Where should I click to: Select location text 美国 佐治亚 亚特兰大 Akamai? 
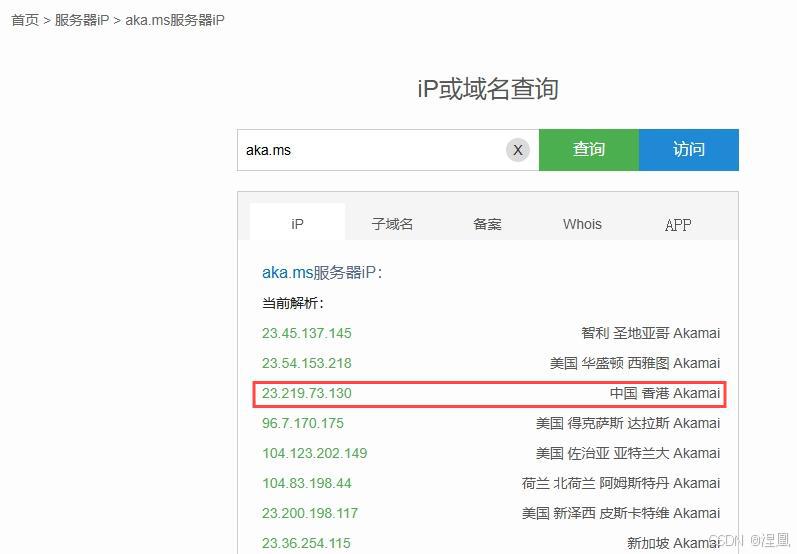(x=628, y=453)
